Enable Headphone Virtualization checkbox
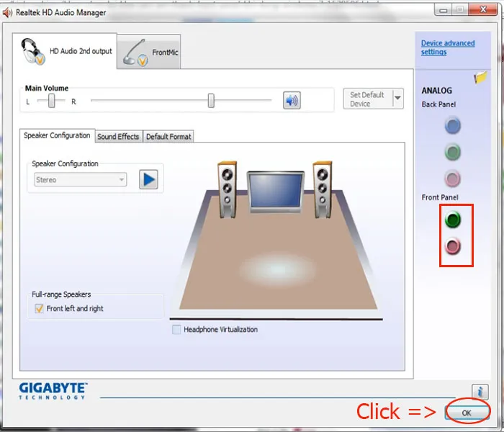The image size is (504, 432). point(177,330)
